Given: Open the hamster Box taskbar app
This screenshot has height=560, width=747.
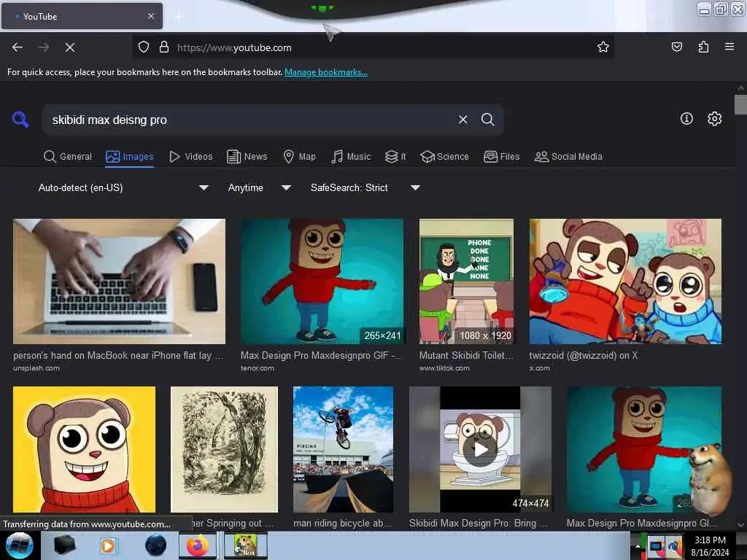Looking at the screenshot, I should (245, 545).
